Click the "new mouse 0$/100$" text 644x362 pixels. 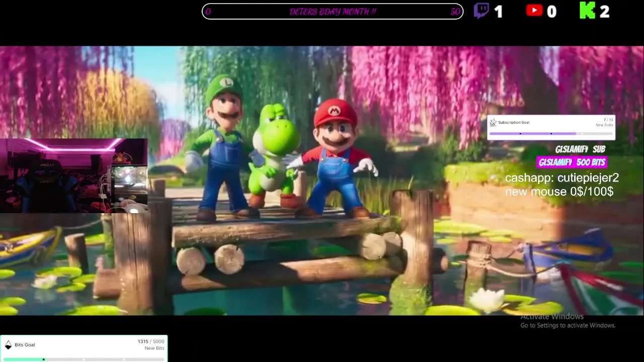[559, 191]
